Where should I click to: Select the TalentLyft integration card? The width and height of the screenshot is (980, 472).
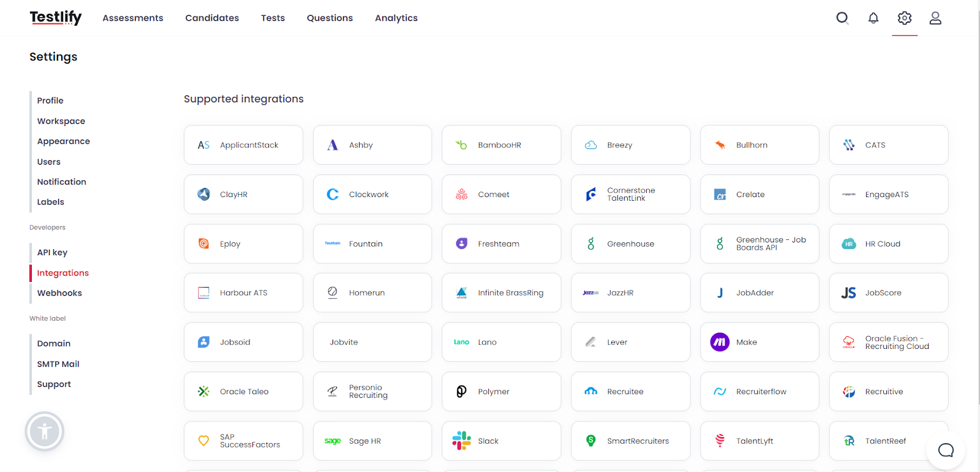click(759, 441)
